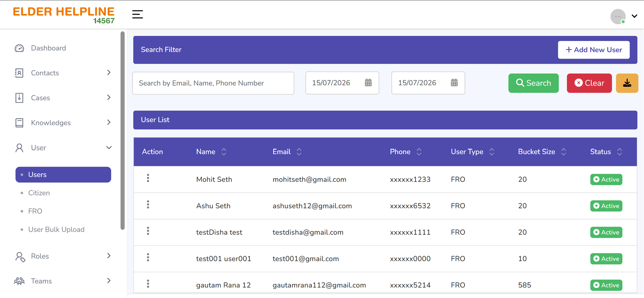Click the bucket size value 585
The height and width of the screenshot is (298, 644).
[524, 285]
